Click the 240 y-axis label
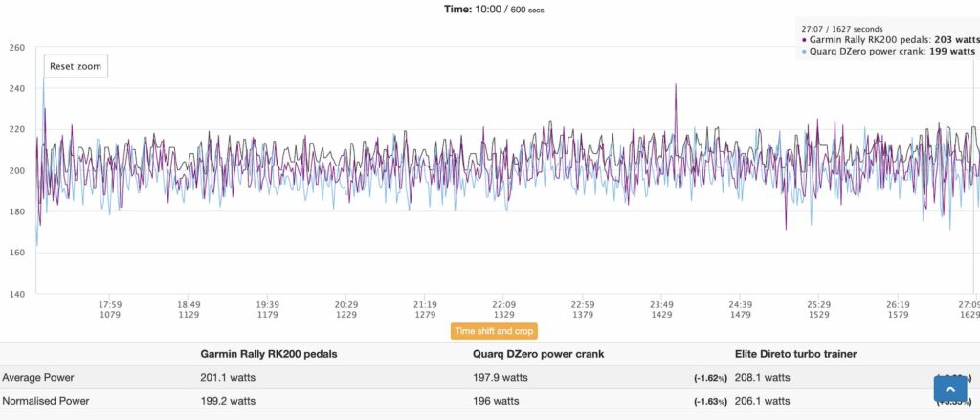Screen dimensions: 980x420 coord(17,88)
